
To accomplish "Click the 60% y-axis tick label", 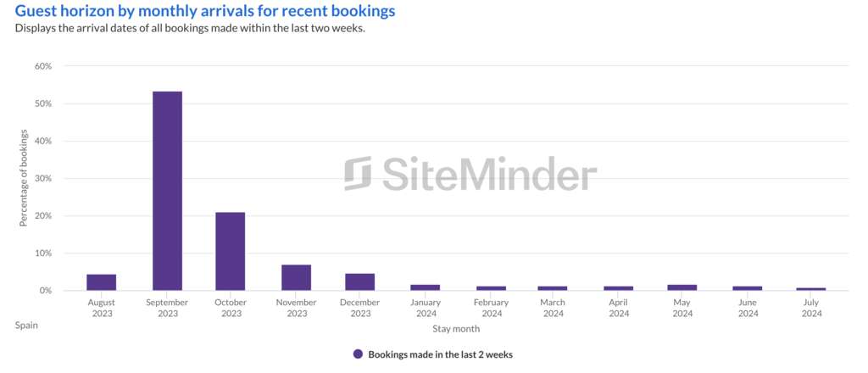I will [x=42, y=66].
